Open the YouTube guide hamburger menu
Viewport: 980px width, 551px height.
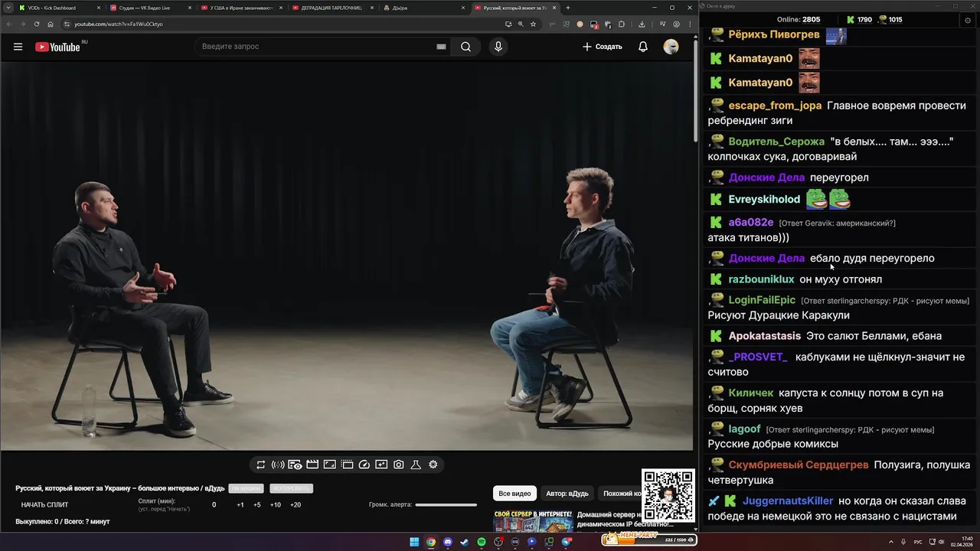pyautogui.click(x=18, y=47)
